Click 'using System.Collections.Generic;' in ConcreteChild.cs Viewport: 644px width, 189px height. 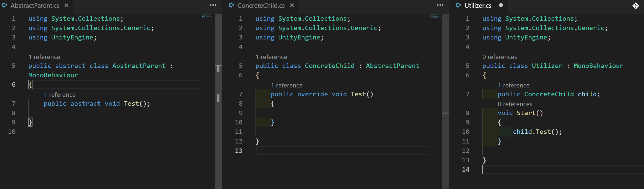pyautogui.click(x=318, y=28)
